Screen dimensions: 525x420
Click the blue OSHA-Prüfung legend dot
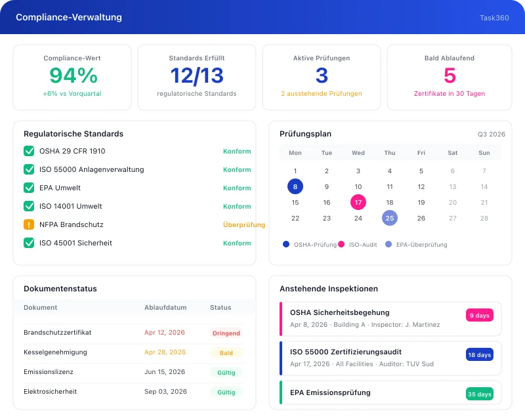(x=286, y=244)
